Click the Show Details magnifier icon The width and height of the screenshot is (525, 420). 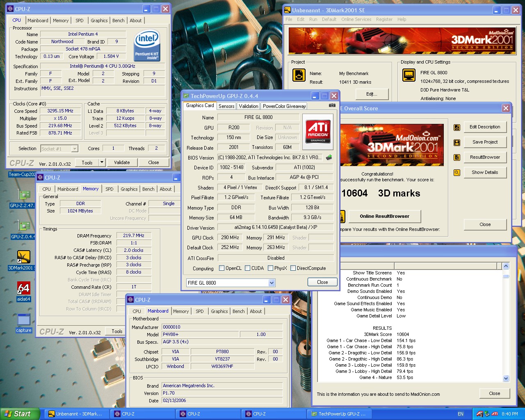click(x=457, y=173)
